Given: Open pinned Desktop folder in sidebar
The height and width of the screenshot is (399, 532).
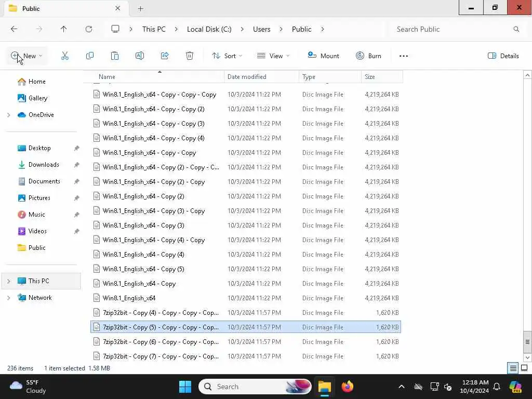Looking at the screenshot, I should pyautogui.click(x=39, y=148).
